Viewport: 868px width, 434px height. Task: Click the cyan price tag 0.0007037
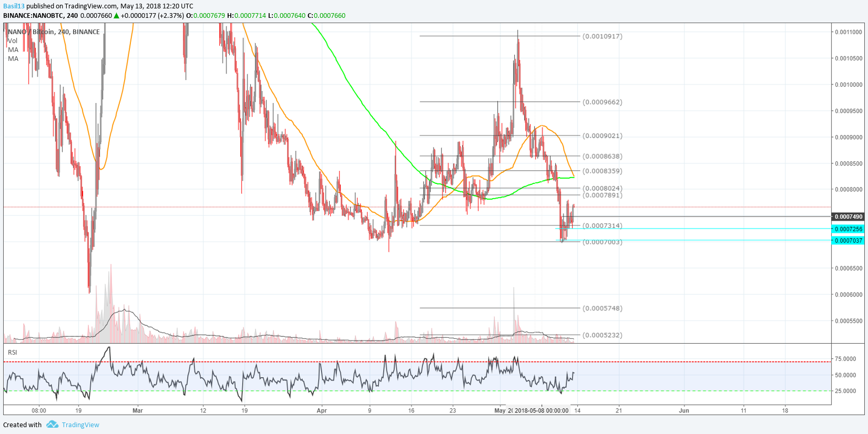[847, 240]
